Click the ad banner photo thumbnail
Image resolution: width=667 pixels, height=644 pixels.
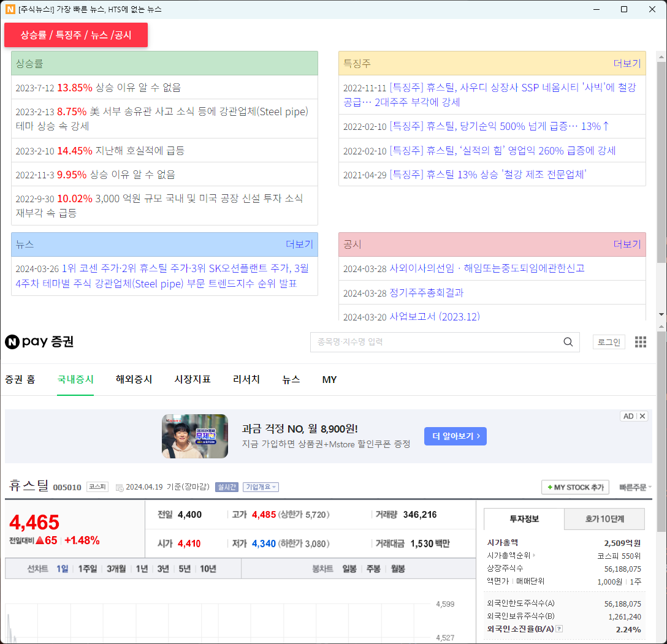195,436
